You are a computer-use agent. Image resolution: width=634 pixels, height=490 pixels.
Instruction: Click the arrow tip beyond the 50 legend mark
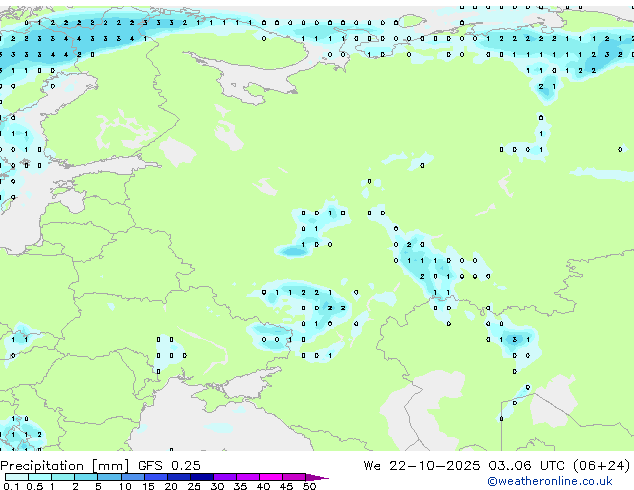pyautogui.click(x=317, y=478)
